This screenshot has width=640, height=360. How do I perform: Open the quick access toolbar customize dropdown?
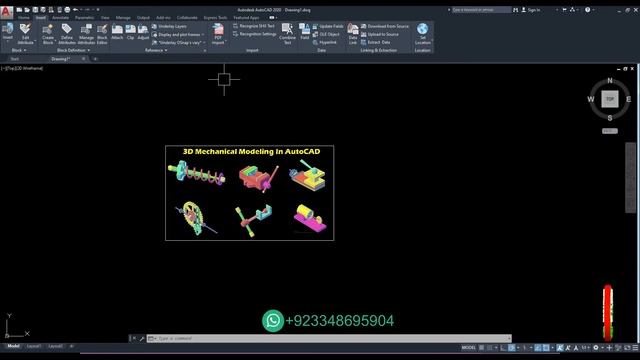[98, 9]
